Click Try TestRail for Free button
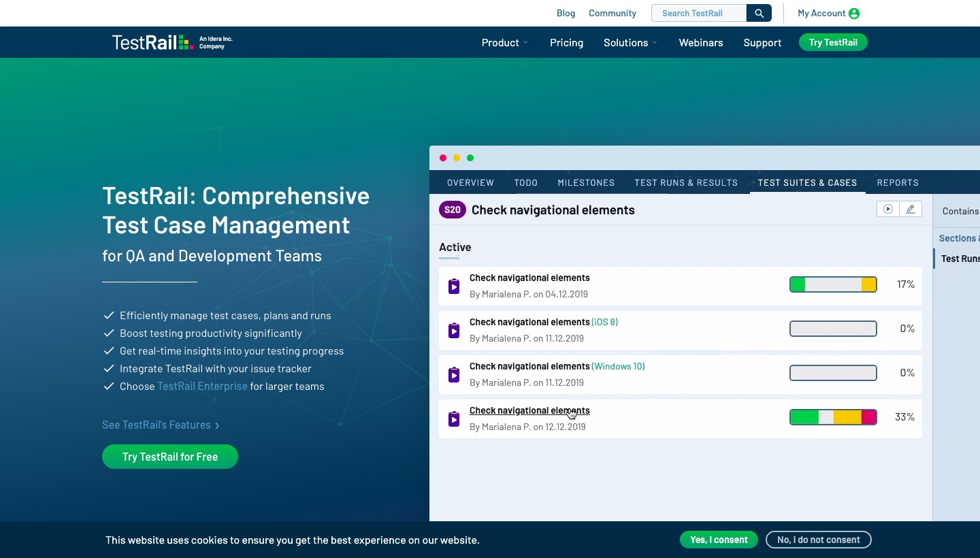Image resolution: width=980 pixels, height=558 pixels. [x=170, y=457]
